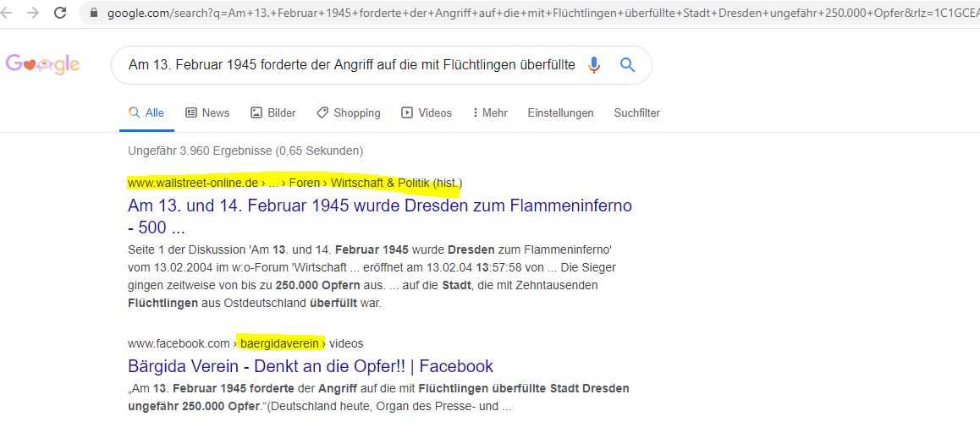Click snippet text 'ungefähr 250.000 Opfer'
Viewport: 980px width, 433px height.
pos(193,406)
